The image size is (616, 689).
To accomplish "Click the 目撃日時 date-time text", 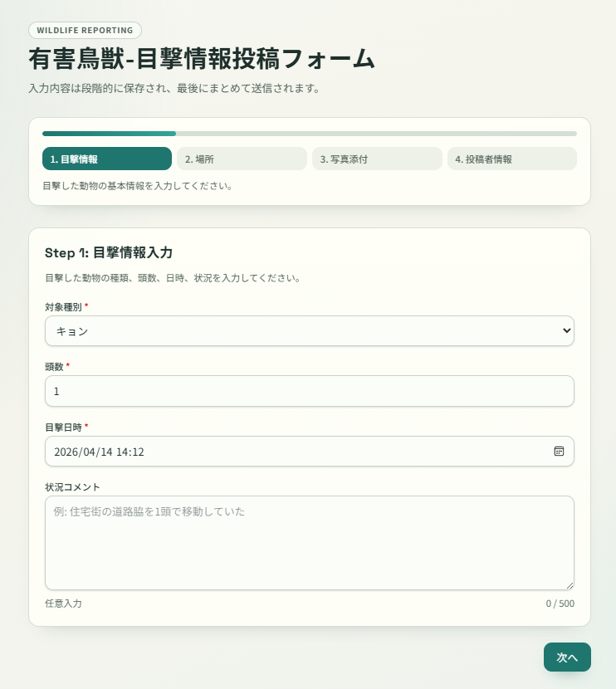I will point(99,452).
